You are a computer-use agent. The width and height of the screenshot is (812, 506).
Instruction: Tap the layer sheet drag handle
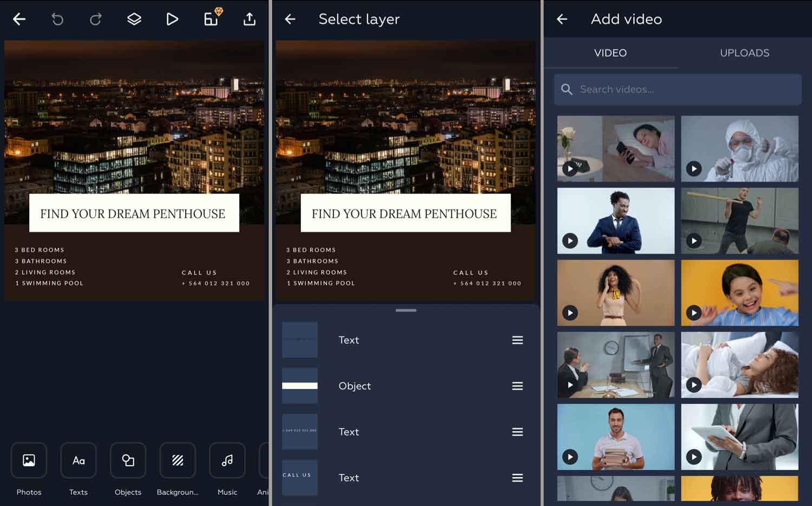click(406, 310)
